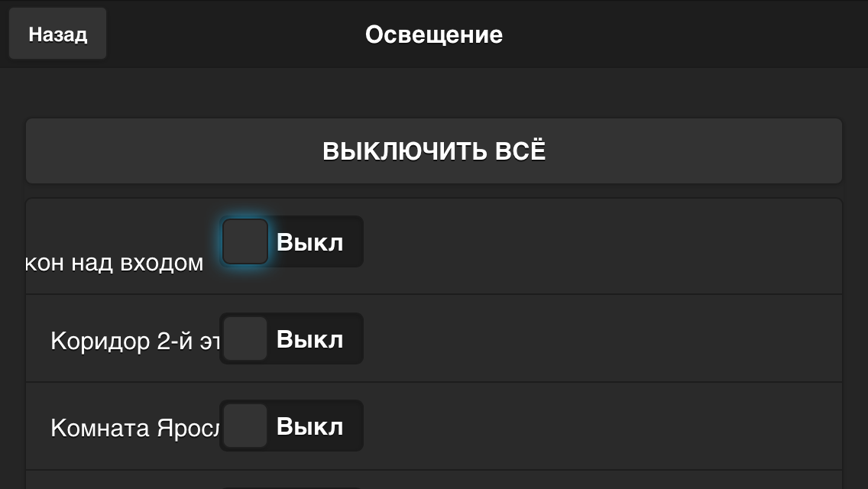Viewport: 868px width, 489px height.
Task: Tap the dark header bar area
Action: pyautogui.click(x=688, y=34)
